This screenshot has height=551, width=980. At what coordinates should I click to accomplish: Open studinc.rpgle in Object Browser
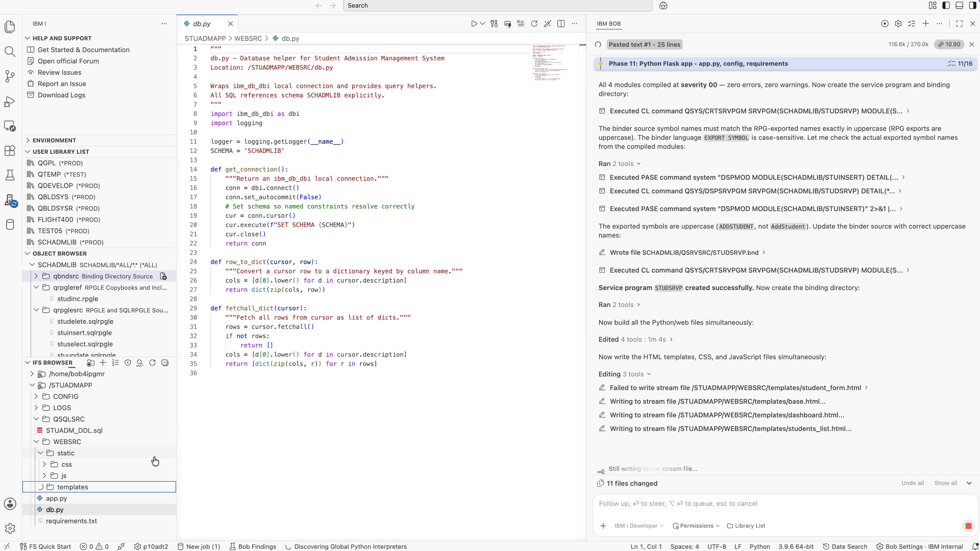[78, 299]
